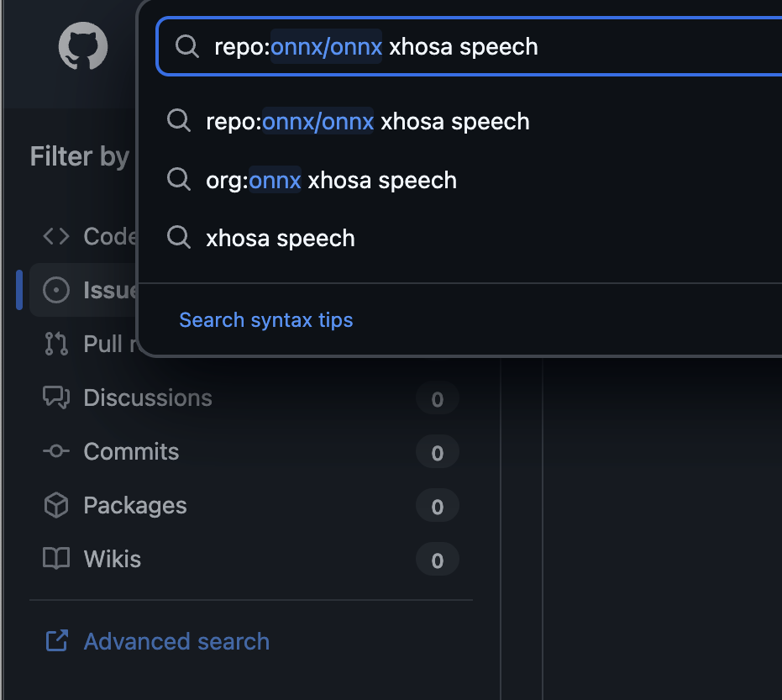This screenshot has height=700, width=782.
Task: Click the Code filter brackets icon
Action: point(56,236)
